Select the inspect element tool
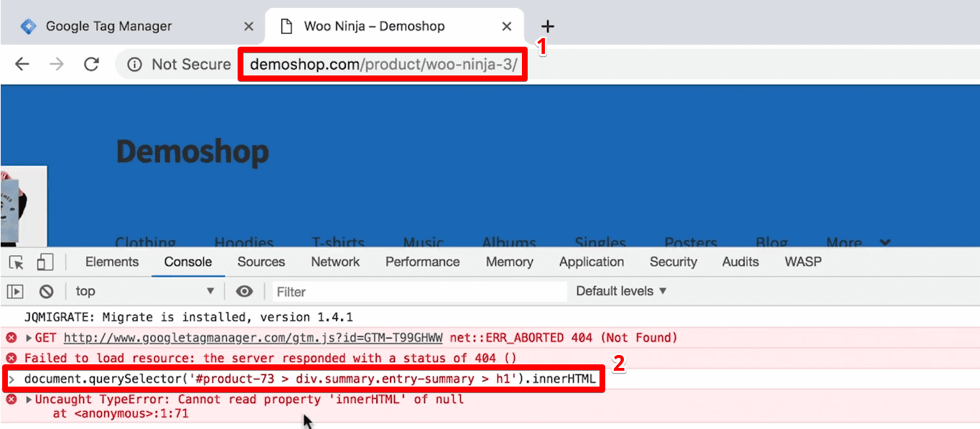The width and height of the screenshot is (980, 429). tap(15, 262)
